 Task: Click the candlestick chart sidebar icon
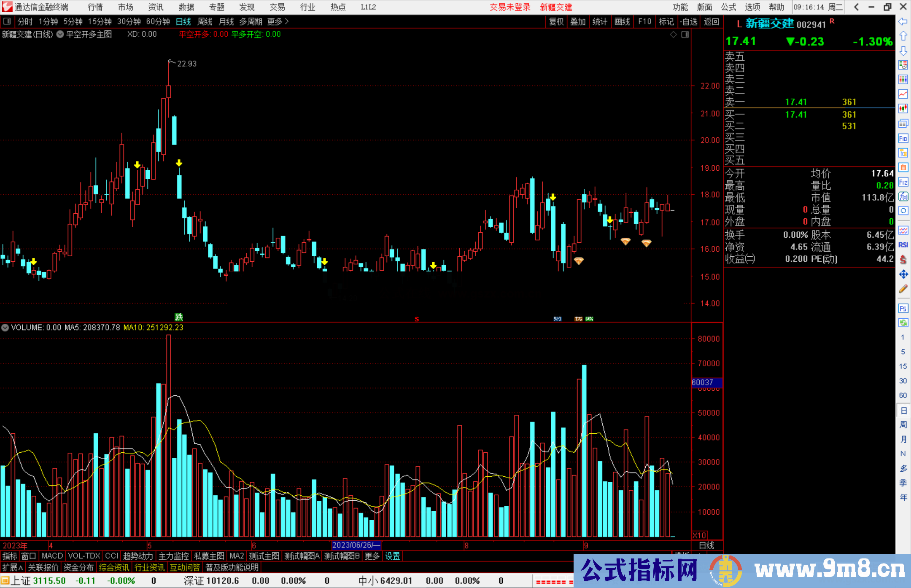[903, 108]
